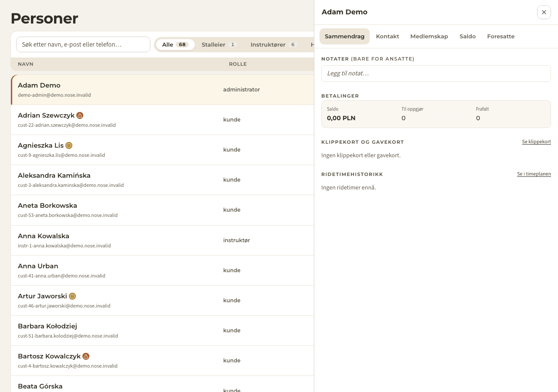Click the Legg til notat field
This screenshot has height=392, width=558.
tap(436, 74)
